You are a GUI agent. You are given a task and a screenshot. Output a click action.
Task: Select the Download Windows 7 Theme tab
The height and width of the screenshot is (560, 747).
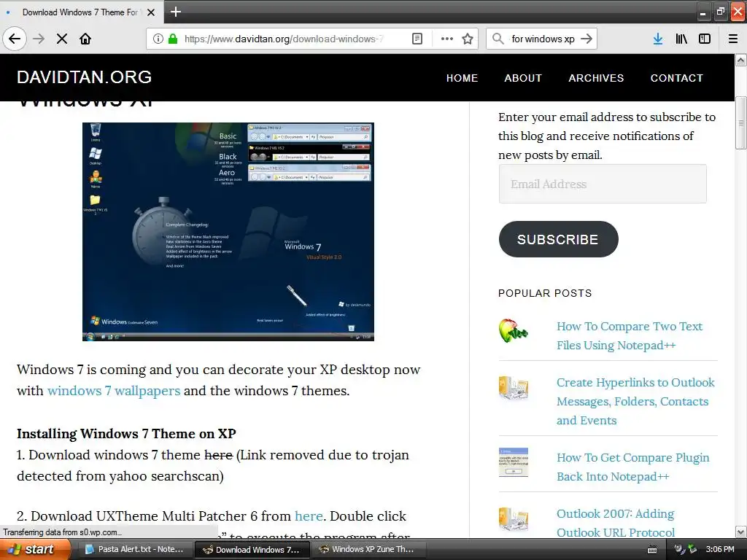[x=80, y=12]
